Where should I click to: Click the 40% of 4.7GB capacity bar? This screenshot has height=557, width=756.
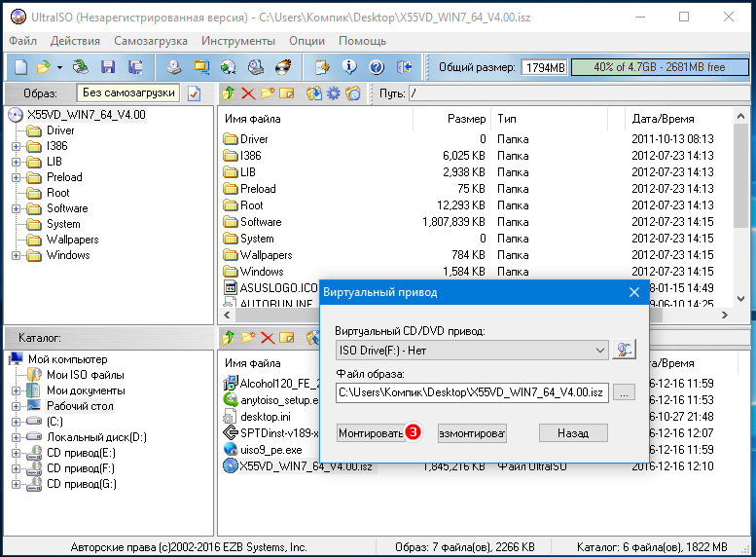click(659, 67)
